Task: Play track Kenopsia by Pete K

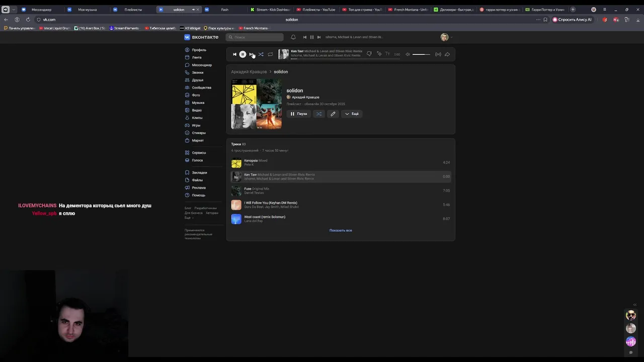Action: click(341, 162)
